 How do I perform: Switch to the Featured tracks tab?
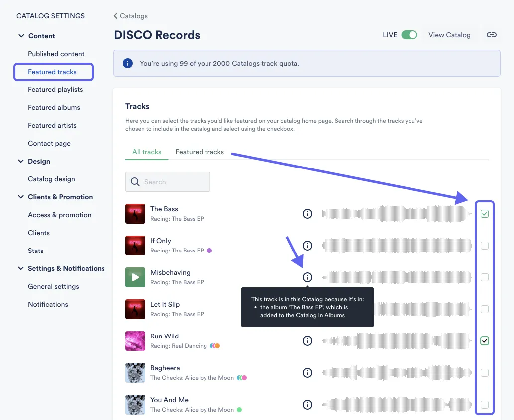click(200, 152)
